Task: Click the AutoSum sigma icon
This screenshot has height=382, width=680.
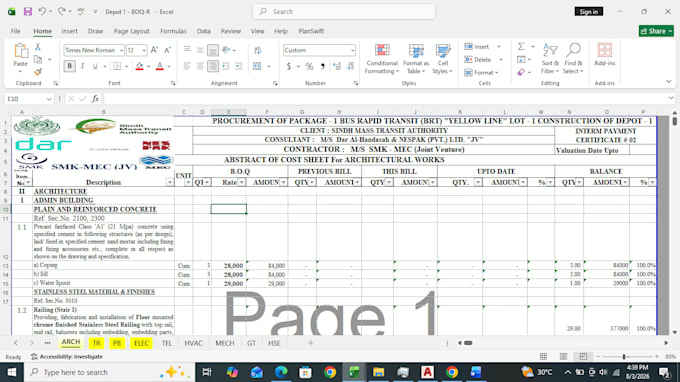Action: pos(521,46)
